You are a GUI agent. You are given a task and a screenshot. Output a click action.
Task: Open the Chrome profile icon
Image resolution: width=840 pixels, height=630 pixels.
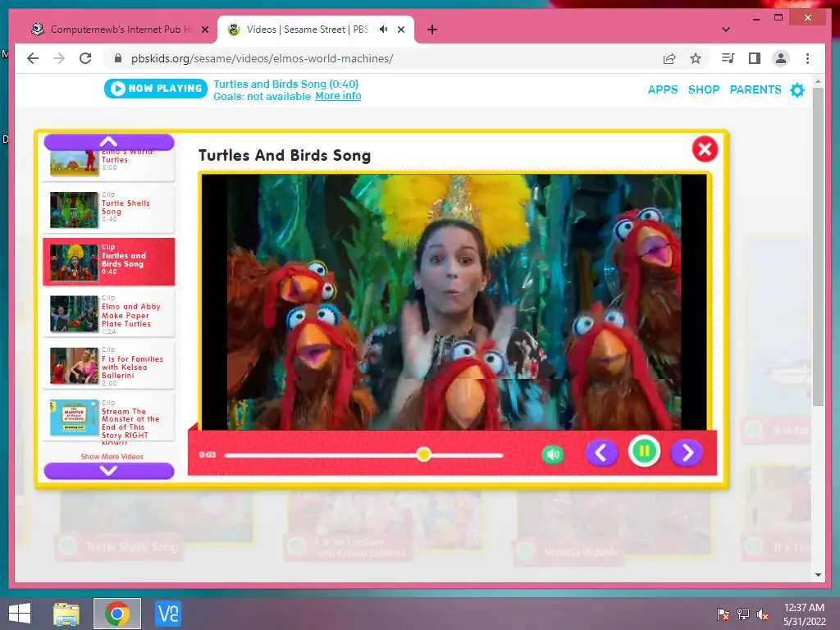click(x=781, y=58)
